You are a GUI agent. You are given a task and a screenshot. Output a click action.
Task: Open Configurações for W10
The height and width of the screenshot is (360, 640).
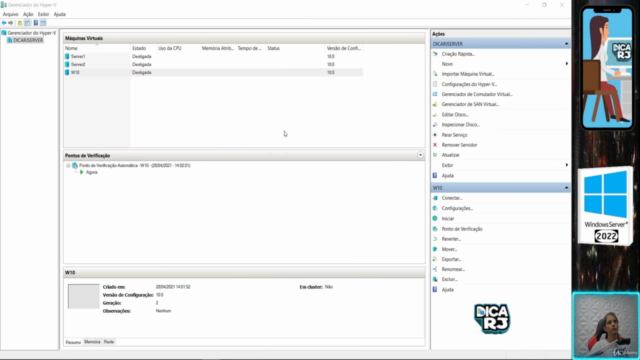tap(457, 208)
